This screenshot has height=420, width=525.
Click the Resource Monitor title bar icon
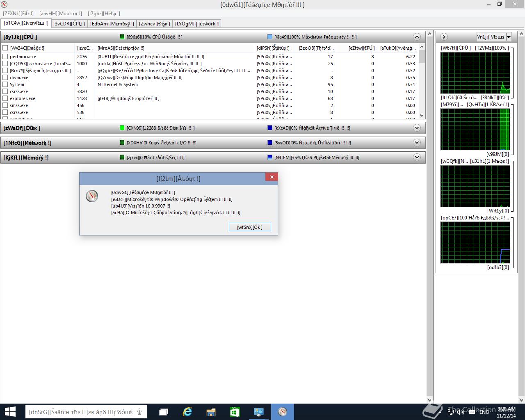pyautogui.click(x=5, y=5)
